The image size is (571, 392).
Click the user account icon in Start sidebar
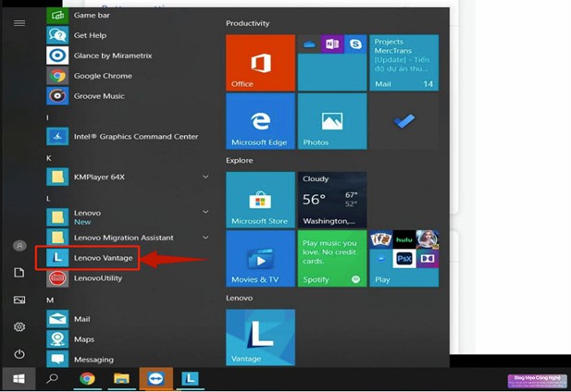tap(19, 246)
